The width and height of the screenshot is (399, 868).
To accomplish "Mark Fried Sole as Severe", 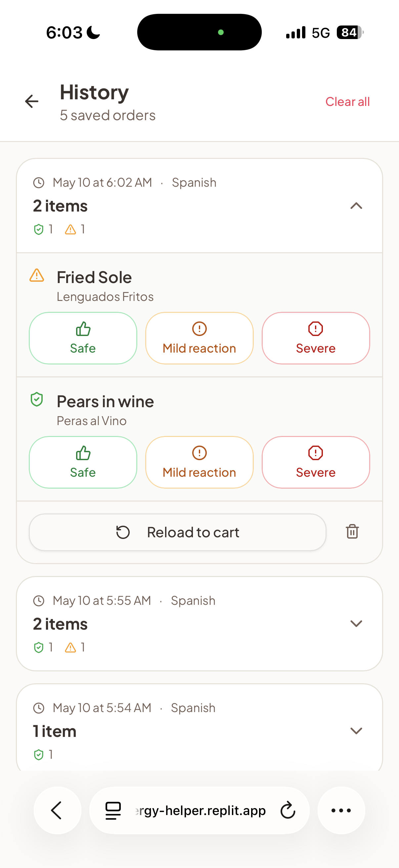I will [x=316, y=338].
